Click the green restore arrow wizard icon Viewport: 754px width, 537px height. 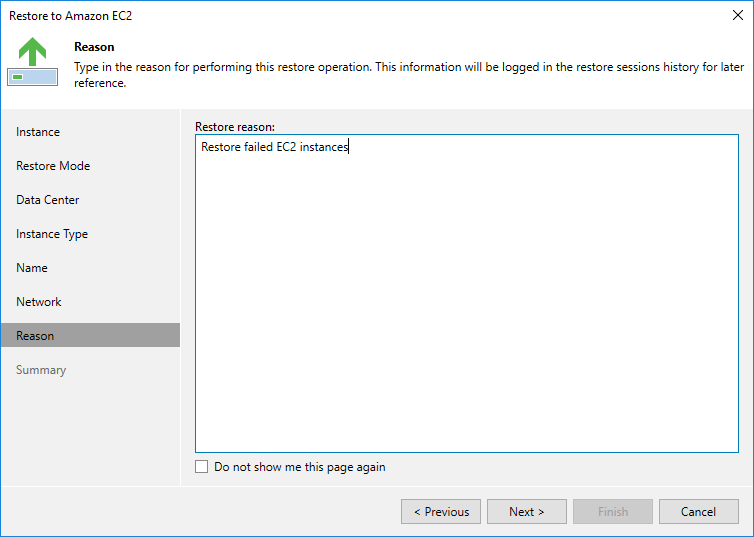click(x=33, y=62)
